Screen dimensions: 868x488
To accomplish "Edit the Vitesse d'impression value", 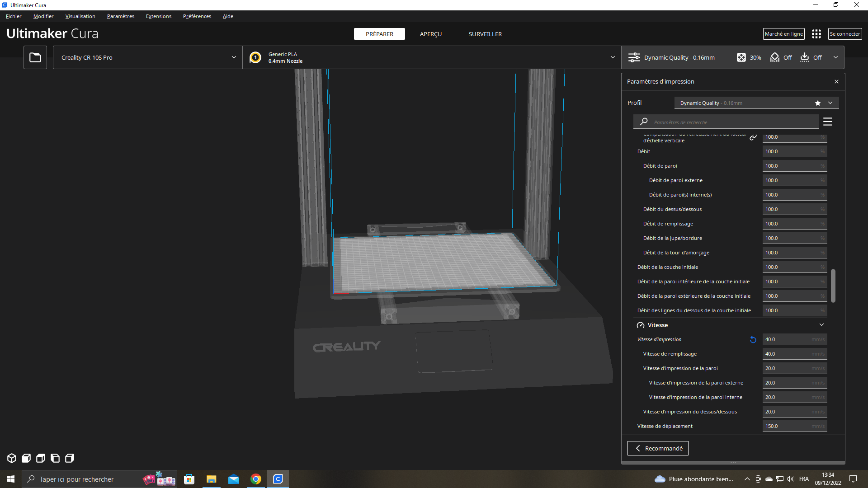I will pos(795,339).
